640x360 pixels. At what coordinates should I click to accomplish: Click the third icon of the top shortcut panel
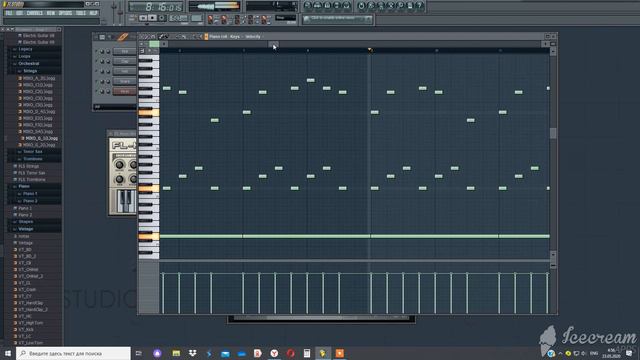tap(327, 6)
